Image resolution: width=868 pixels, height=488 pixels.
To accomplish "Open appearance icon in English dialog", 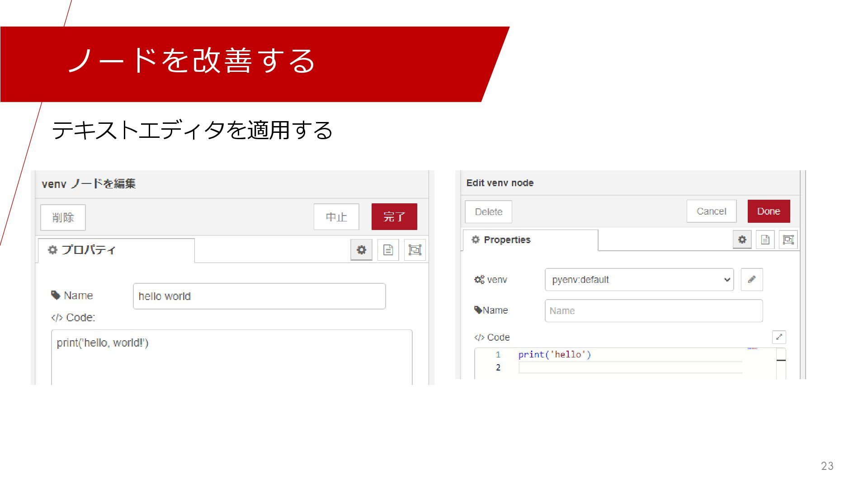I will click(x=788, y=239).
